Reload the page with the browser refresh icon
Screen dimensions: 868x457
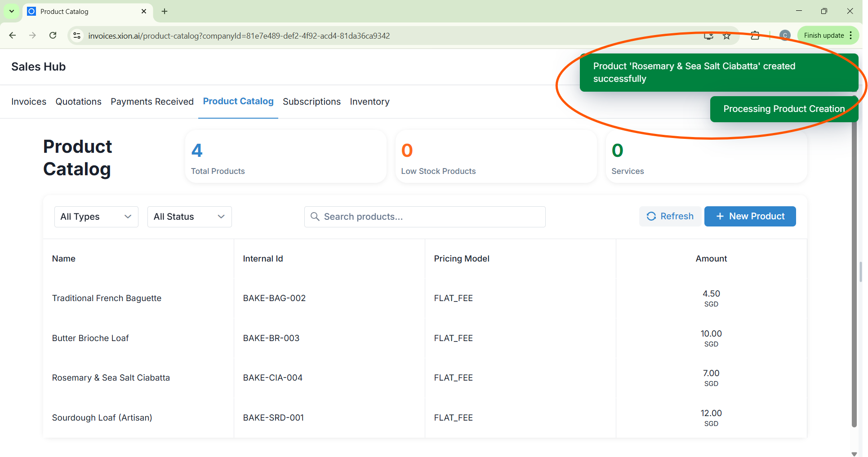coord(53,35)
